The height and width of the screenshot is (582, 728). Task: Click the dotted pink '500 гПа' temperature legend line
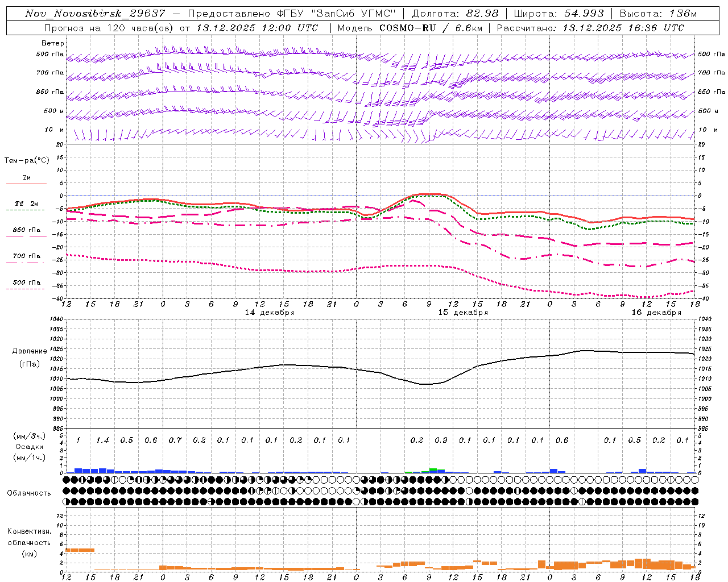point(25,289)
